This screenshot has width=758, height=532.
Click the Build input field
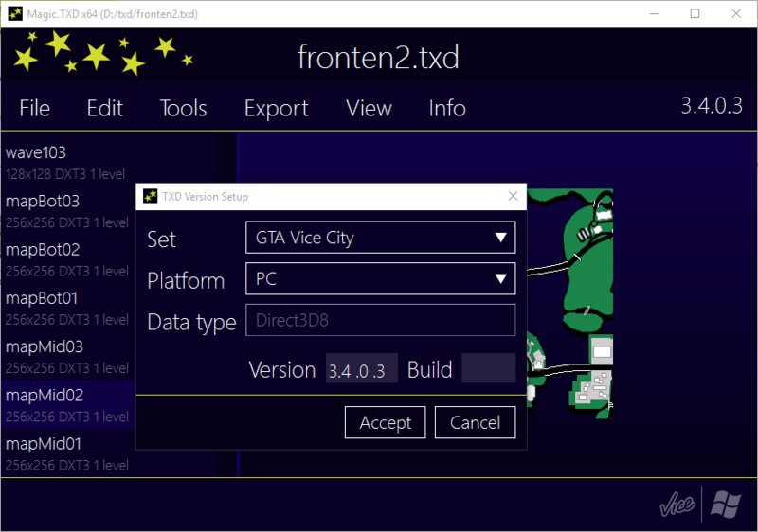489,368
